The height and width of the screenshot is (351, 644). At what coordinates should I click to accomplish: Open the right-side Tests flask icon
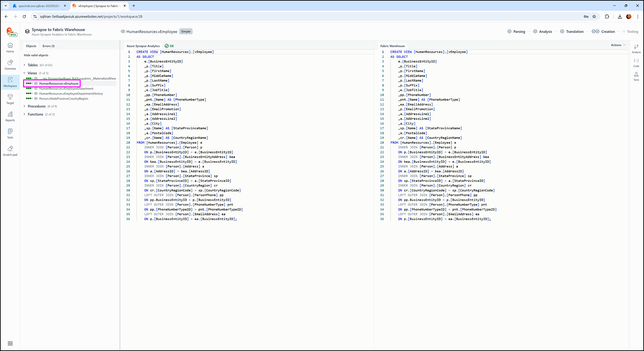tap(636, 76)
